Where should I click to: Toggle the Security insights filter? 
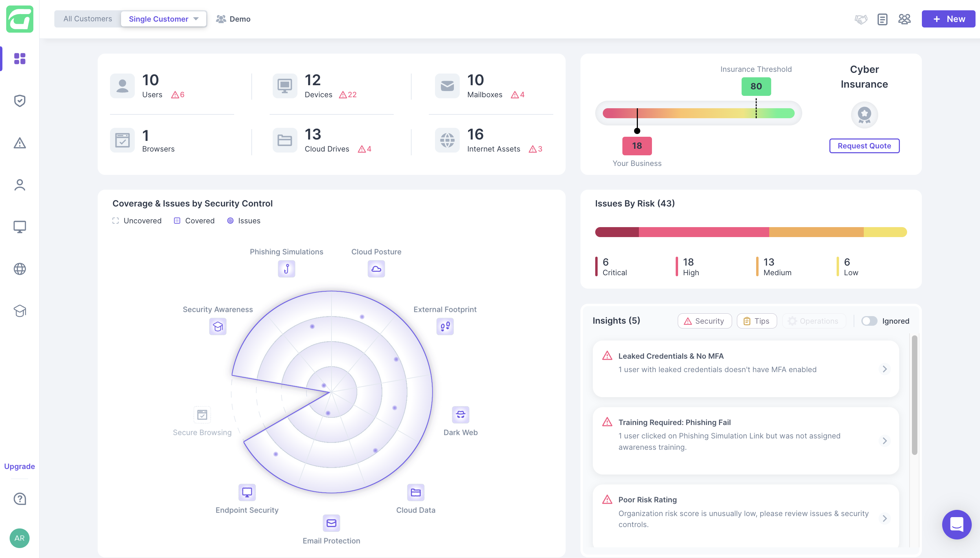point(704,321)
